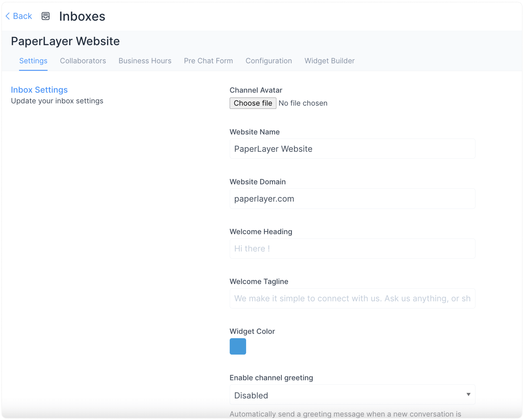
Task: Click the blue Widget Color swatch
Action: [x=238, y=347]
